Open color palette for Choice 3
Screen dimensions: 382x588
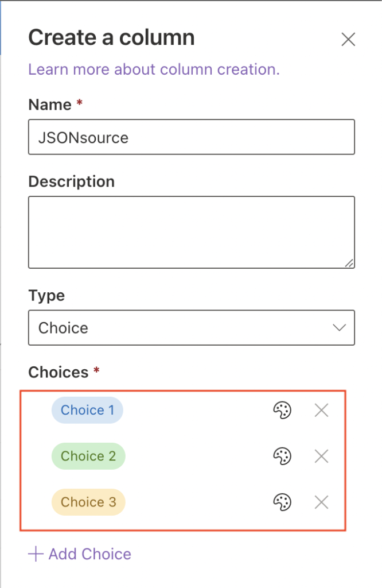(282, 502)
